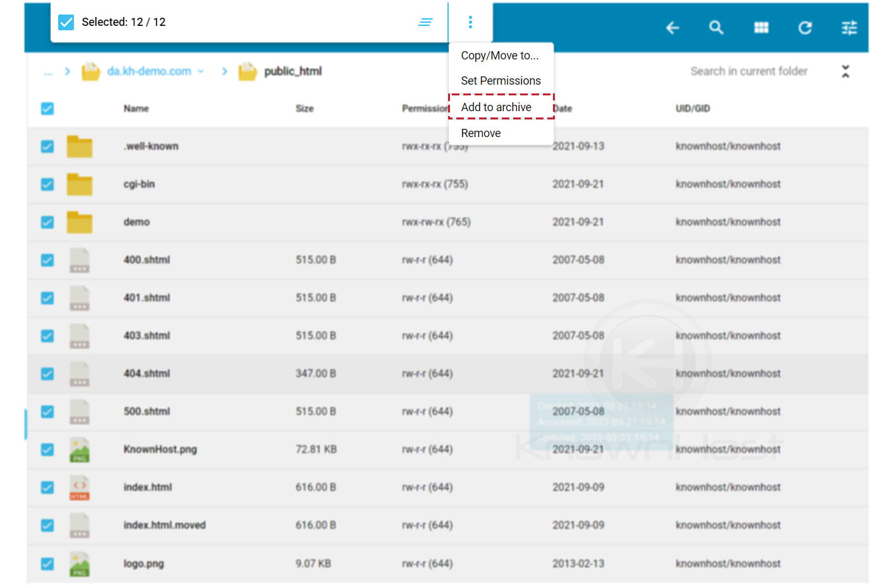Screen dimensions: 893x588
Task: Uncheck the logo.png row checkbox
Action: pyautogui.click(x=47, y=563)
